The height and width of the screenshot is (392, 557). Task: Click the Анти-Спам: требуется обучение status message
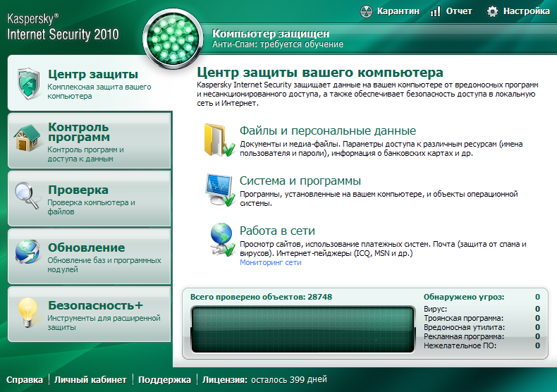click(278, 44)
